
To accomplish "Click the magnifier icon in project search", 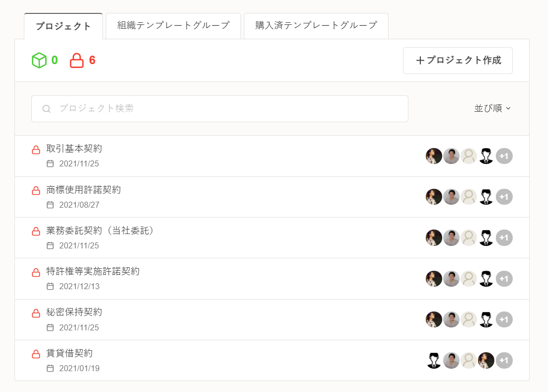I will 46,109.
